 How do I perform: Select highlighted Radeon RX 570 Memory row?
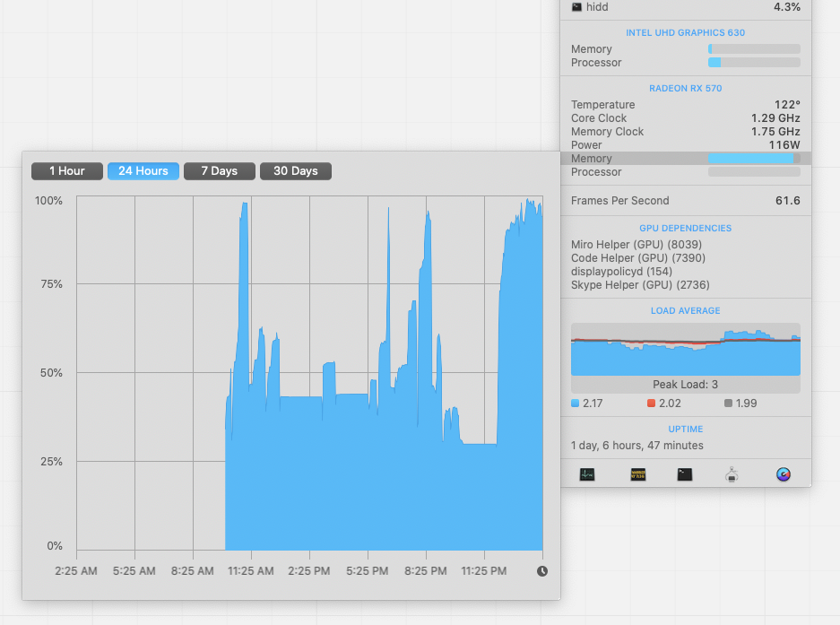click(x=686, y=158)
